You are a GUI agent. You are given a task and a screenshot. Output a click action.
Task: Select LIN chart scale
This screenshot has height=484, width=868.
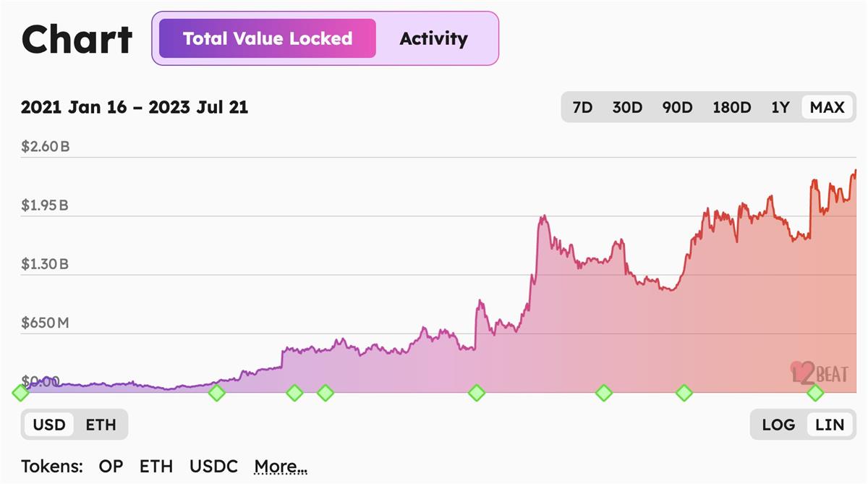pos(830,425)
